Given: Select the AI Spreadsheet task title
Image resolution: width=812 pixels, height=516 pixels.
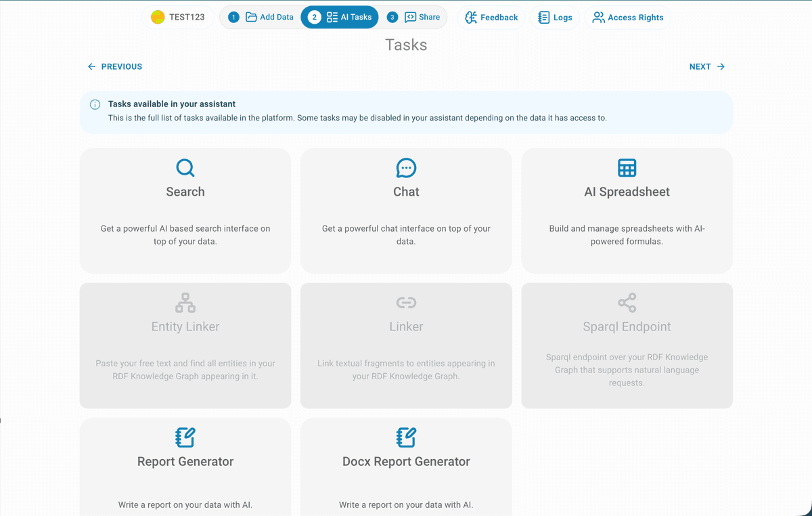Looking at the screenshot, I should [x=627, y=192].
